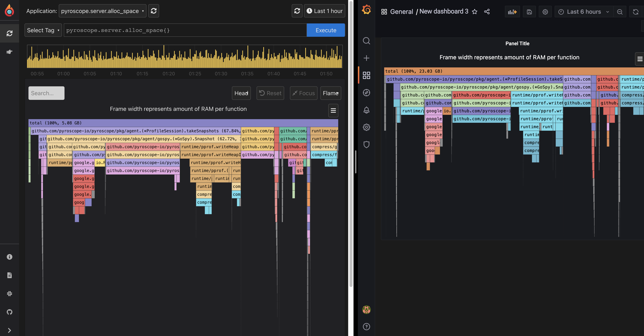Select runtime/pprof.writeHeap frame in Pyroscope

click(211, 147)
